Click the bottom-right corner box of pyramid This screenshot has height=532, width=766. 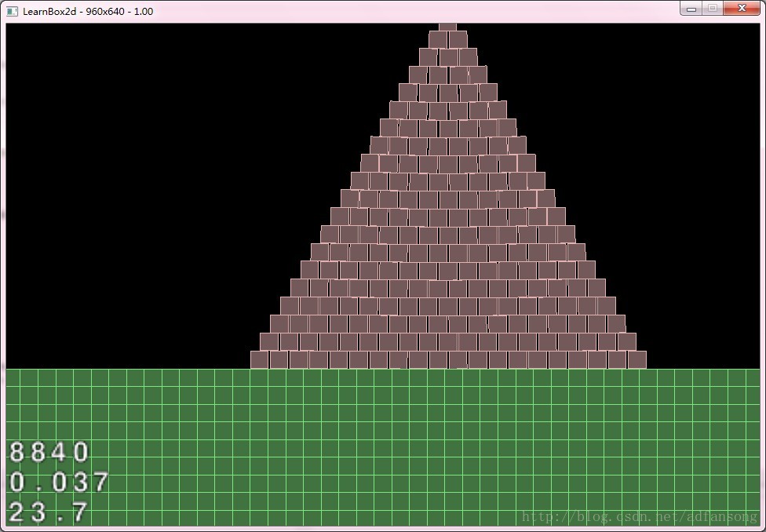[x=637, y=360]
